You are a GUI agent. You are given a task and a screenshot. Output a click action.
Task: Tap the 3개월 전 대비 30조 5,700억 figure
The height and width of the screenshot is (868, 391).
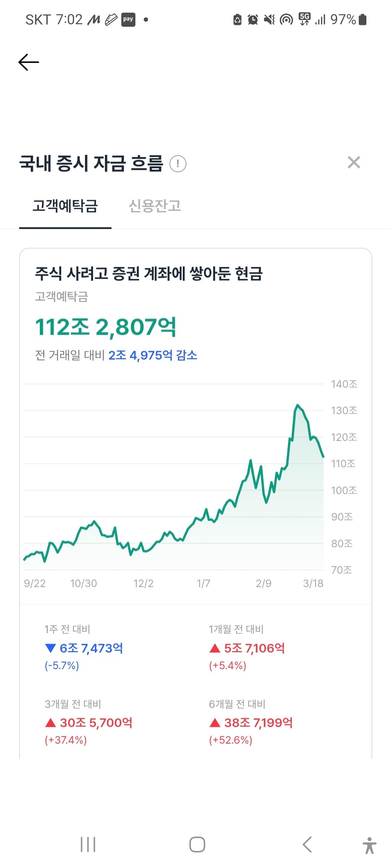click(x=96, y=723)
